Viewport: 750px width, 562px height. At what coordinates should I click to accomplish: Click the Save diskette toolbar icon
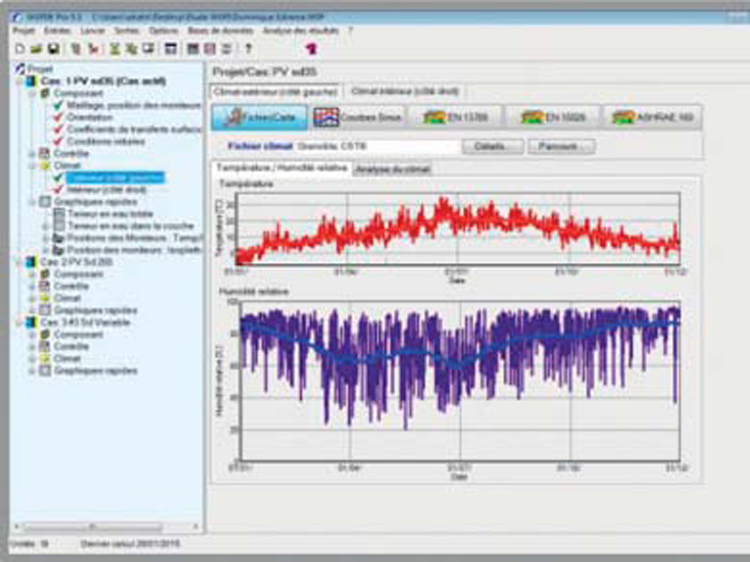pos(52,48)
